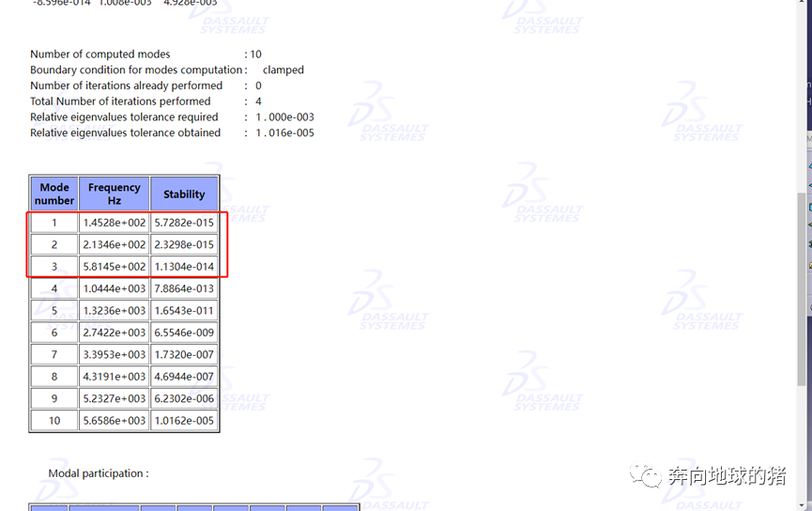The width and height of the screenshot is (812, 511).
Task: Click frequency value 5.6586e+003
Action: pos(115,421)
